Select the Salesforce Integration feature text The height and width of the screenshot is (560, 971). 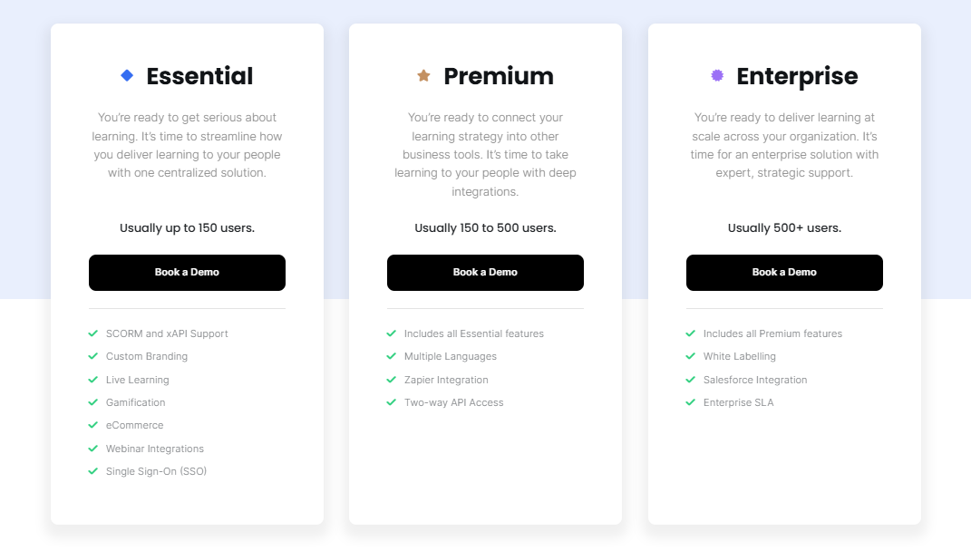pyautogui.click(x=754, y=379)
